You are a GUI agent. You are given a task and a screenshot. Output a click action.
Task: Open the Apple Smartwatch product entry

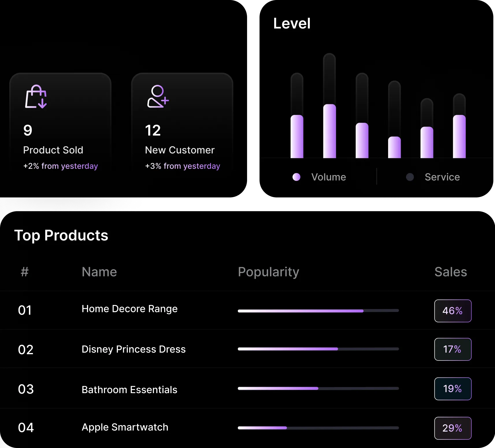(x=125, y=427)
